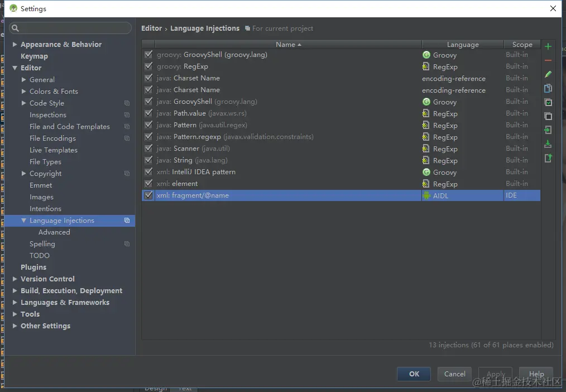This screenshot has height=392, width=566.
Task: Toggle java: String (java.lang) checkbox
Action: tap(148, 160)
